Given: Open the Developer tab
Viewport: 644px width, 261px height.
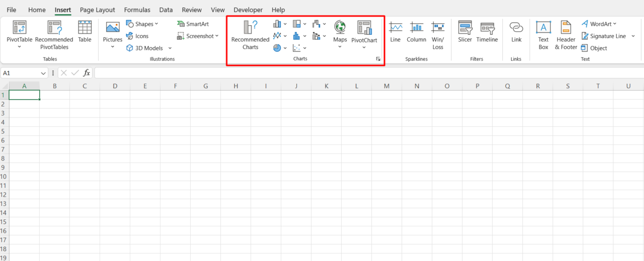Looking at the screenshot, I should click(248, 9).
